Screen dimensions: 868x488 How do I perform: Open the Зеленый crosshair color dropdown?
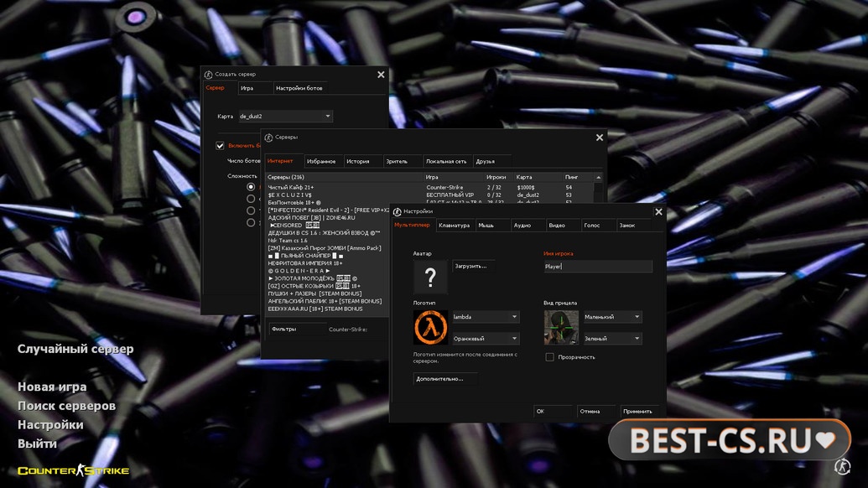(x=612, y=339)
